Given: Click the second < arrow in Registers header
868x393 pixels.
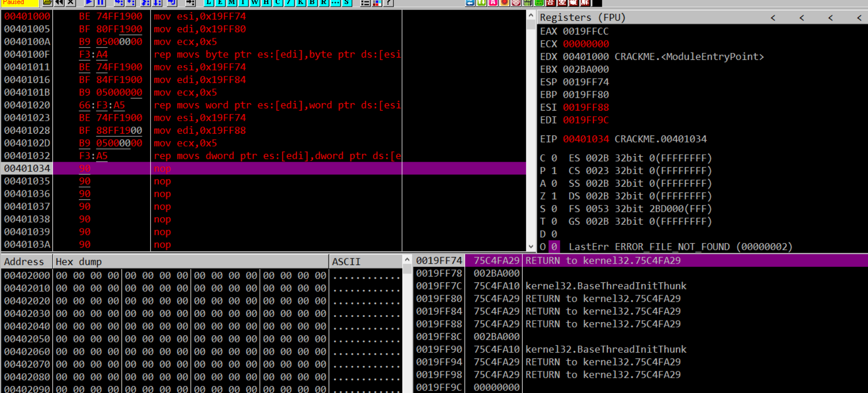Looking at the screenshot, I should coord(802,18).
